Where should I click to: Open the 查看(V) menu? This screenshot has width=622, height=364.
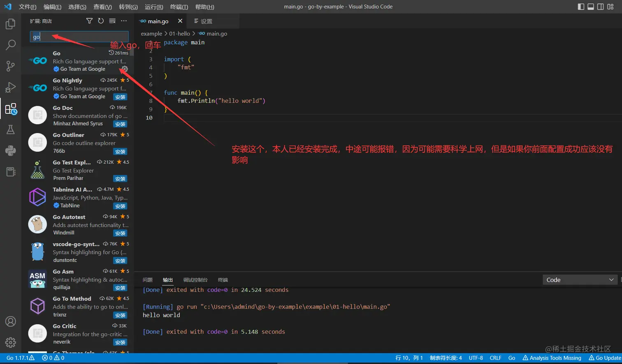coord(102,7)
